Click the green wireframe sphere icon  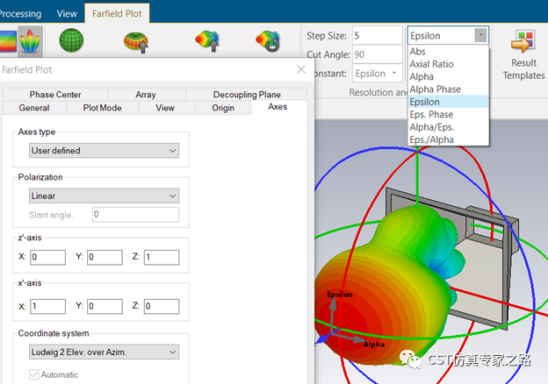pyautogui.click(x=71, y=40)
